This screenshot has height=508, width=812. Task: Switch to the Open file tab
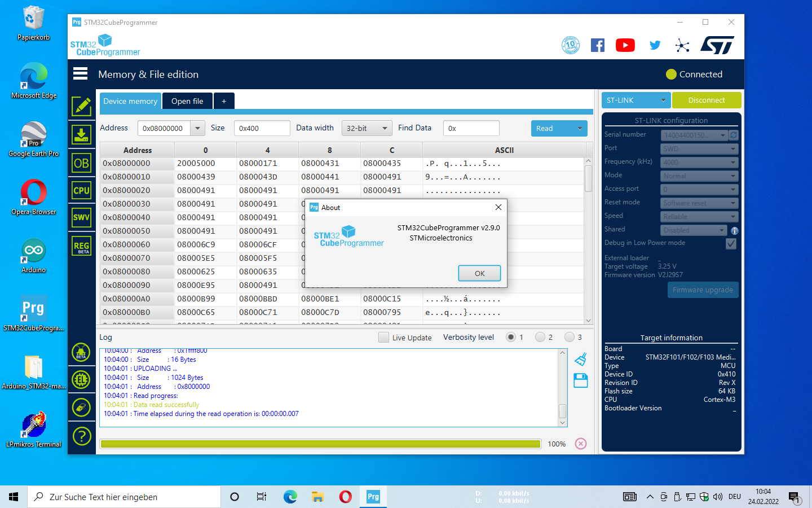[x=187, y=101]
